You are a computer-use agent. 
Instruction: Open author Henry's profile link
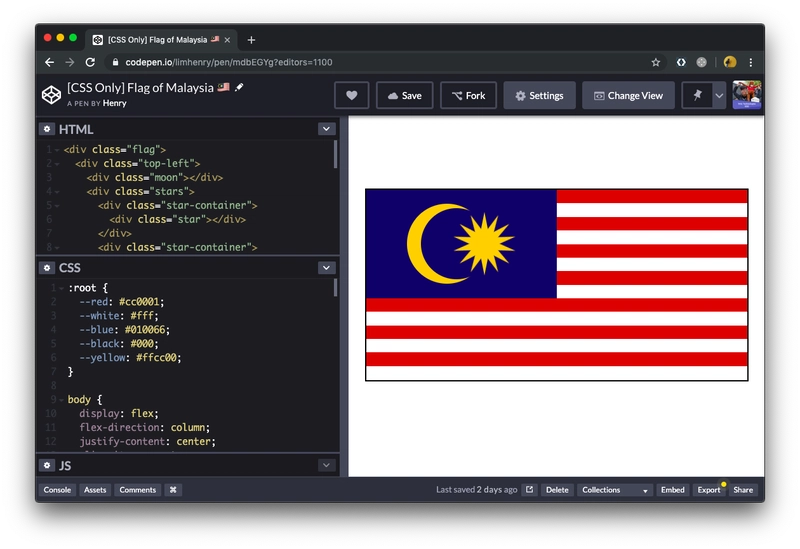pos(114,103)
